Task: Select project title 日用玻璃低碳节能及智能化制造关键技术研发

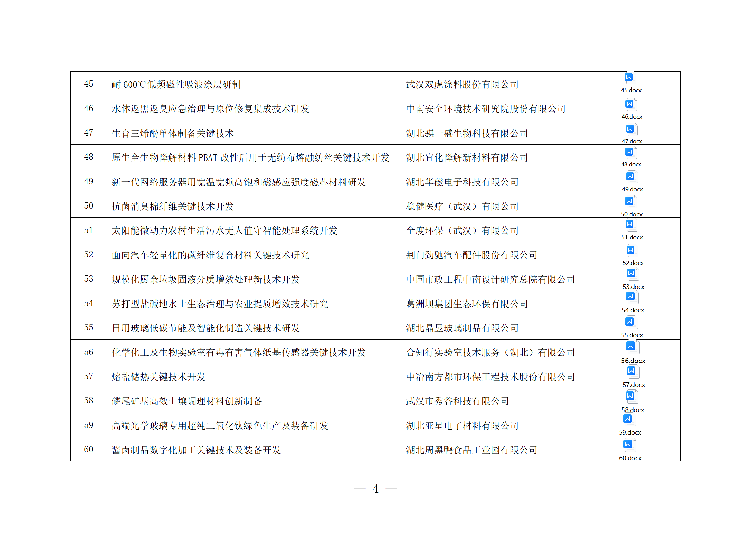Action: pos(206,328)
